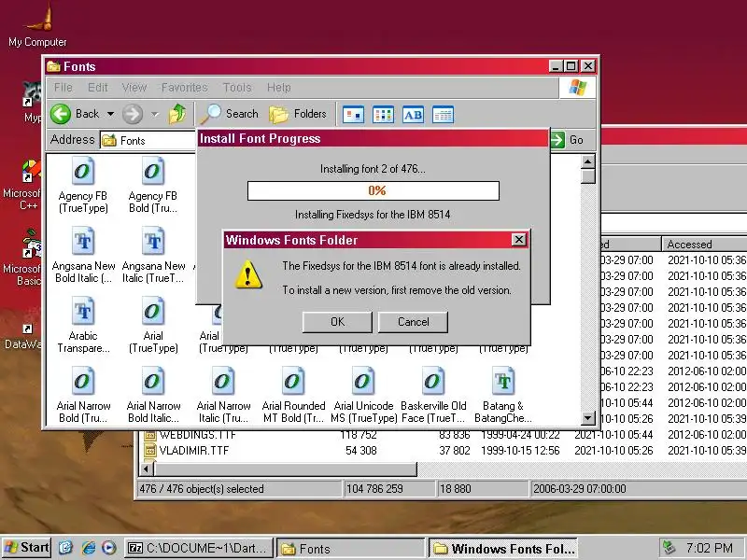The width and height of the screenshot is (747, 560).
Task: Click the Fonts window scroll down arrow
Action: coord(588,418)
